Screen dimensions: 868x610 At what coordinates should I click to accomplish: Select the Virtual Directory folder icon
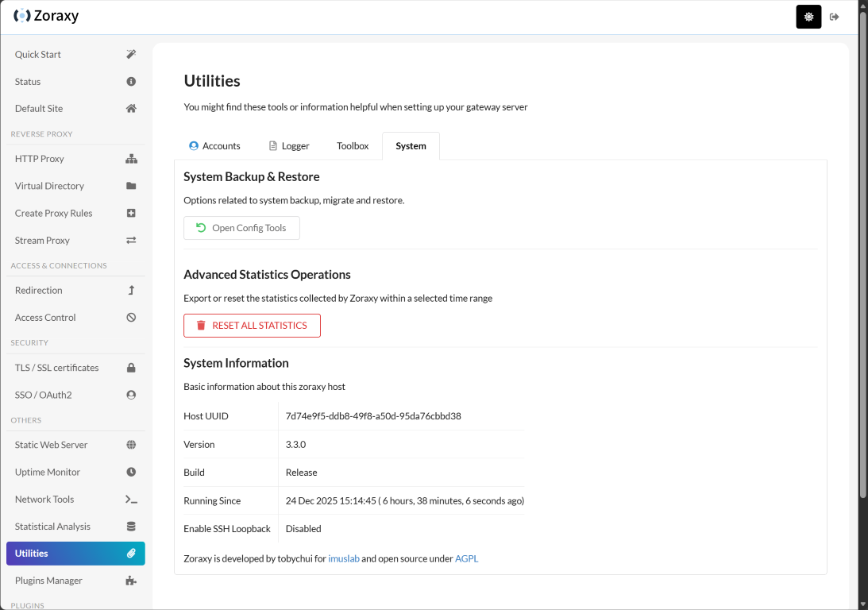131,186
